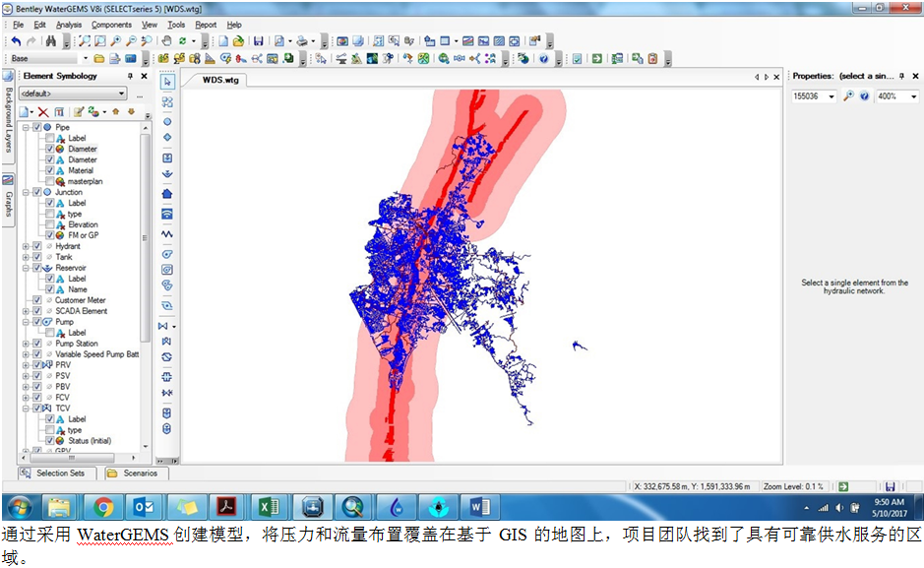924x568 pixels.
Task: Click the move up arrow in Element Symbology
Action: [x=116, y=111]
